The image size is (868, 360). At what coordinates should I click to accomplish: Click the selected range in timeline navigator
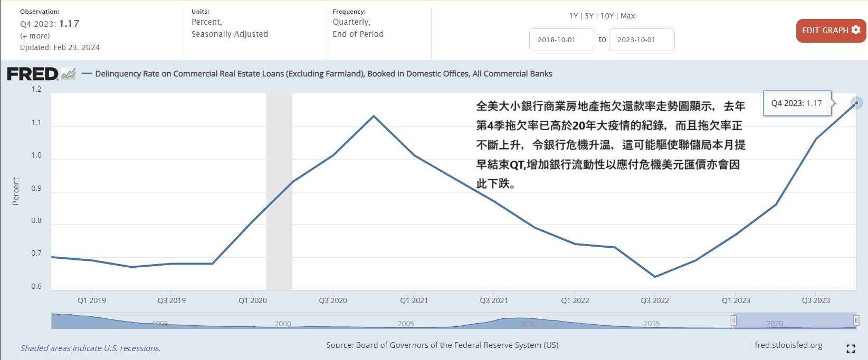(x=794, y=320)
